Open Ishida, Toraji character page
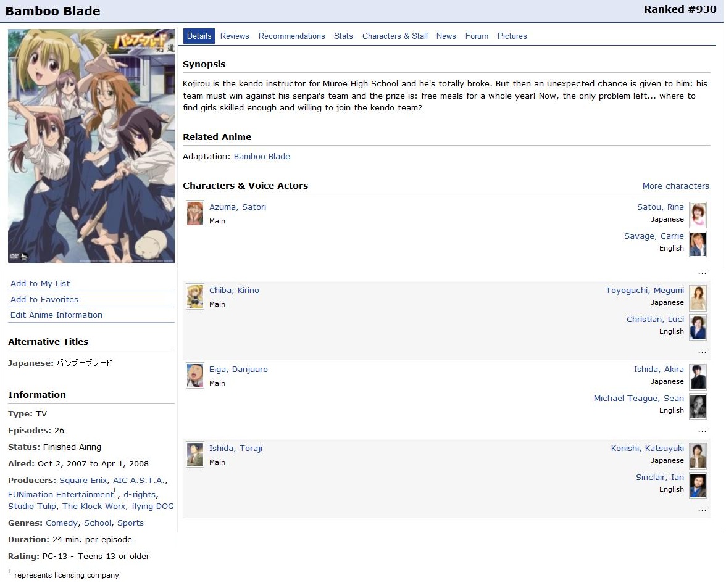Screen dimensions: 726x588 point(236,449)
